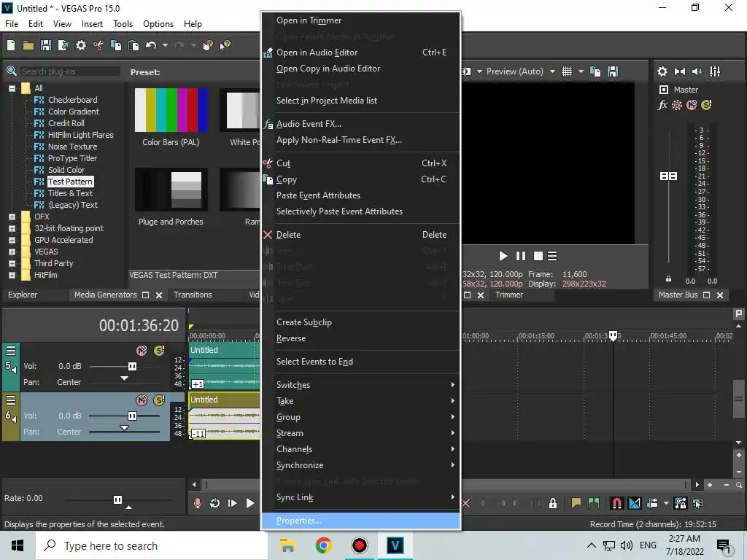Click Master bus volume fader handle
Image resolution: width=747 pixels, height=560 pixels.
[668, 176]
